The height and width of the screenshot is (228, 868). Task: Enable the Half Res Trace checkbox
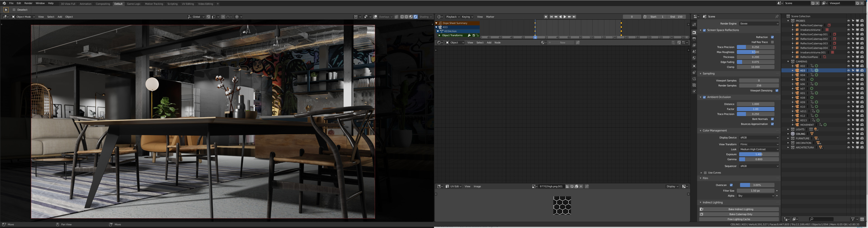click(x=772, y=42)
